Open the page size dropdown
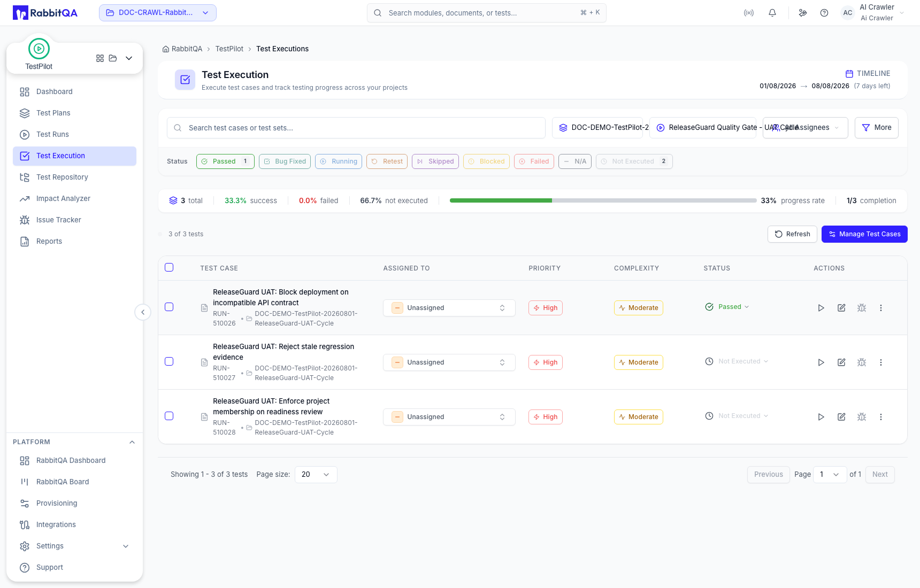Image resolution: width=920 pixels, height=588 pixels. (x=316, y=475)
